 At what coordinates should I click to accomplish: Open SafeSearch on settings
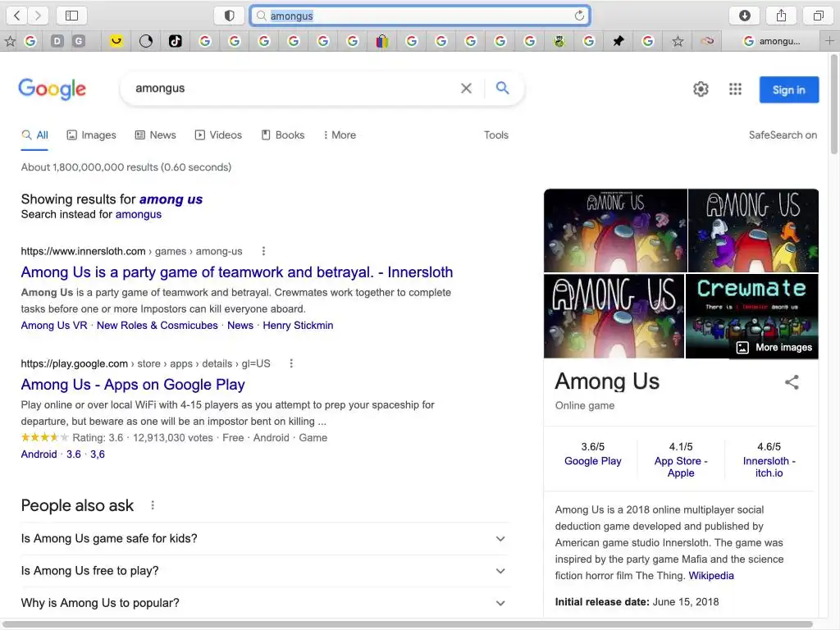point(783,135)
